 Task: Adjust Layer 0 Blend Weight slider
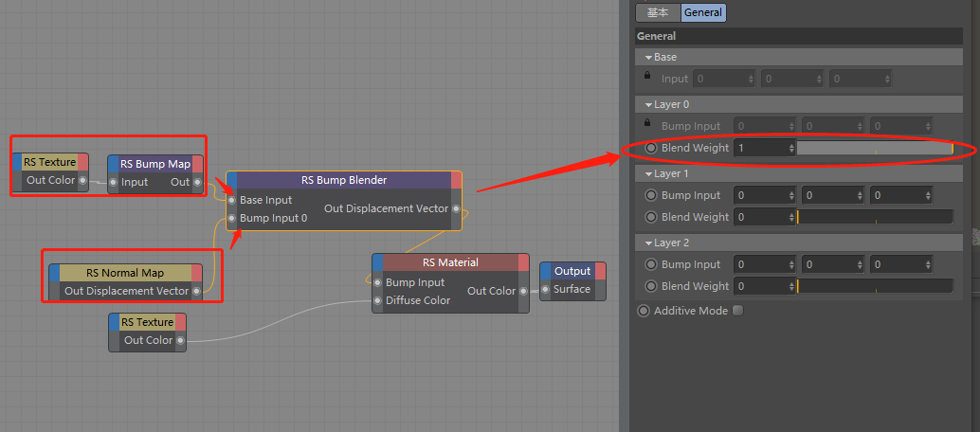click(875, 148)
